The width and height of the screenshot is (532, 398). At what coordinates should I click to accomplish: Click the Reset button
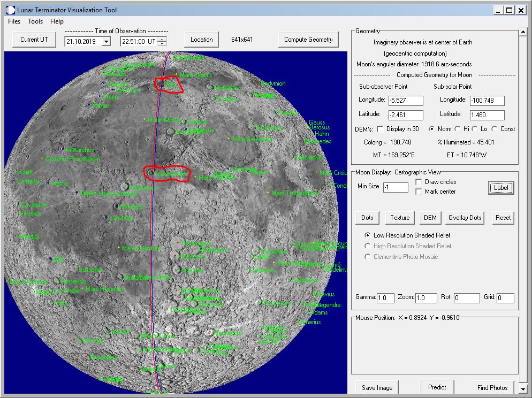coord(503,218)
